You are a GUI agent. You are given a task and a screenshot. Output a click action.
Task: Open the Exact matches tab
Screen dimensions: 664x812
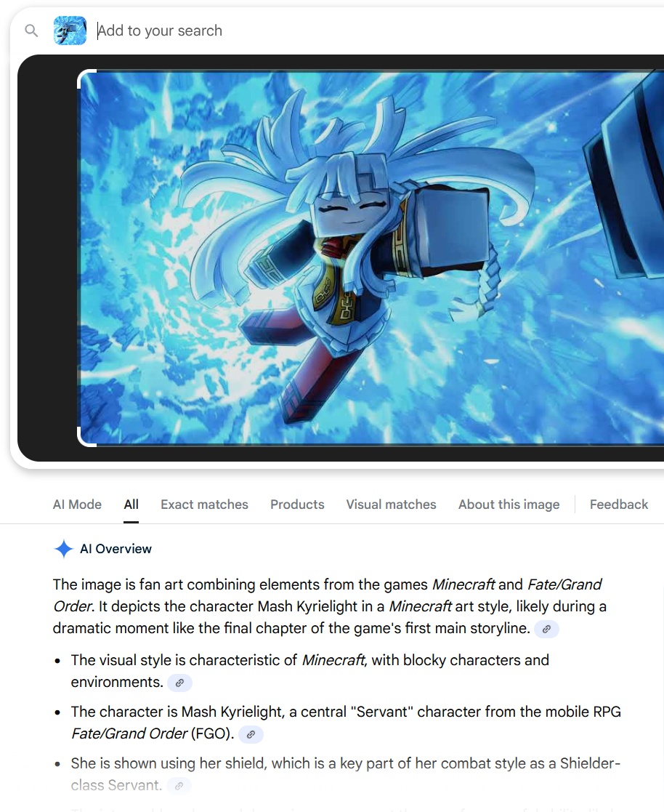pos(204,505)
